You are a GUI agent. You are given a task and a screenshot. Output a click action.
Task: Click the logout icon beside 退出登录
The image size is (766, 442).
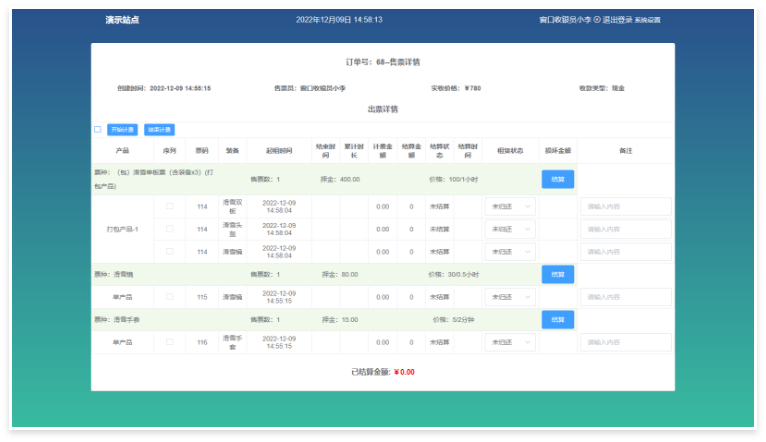(x=597, y=20)
